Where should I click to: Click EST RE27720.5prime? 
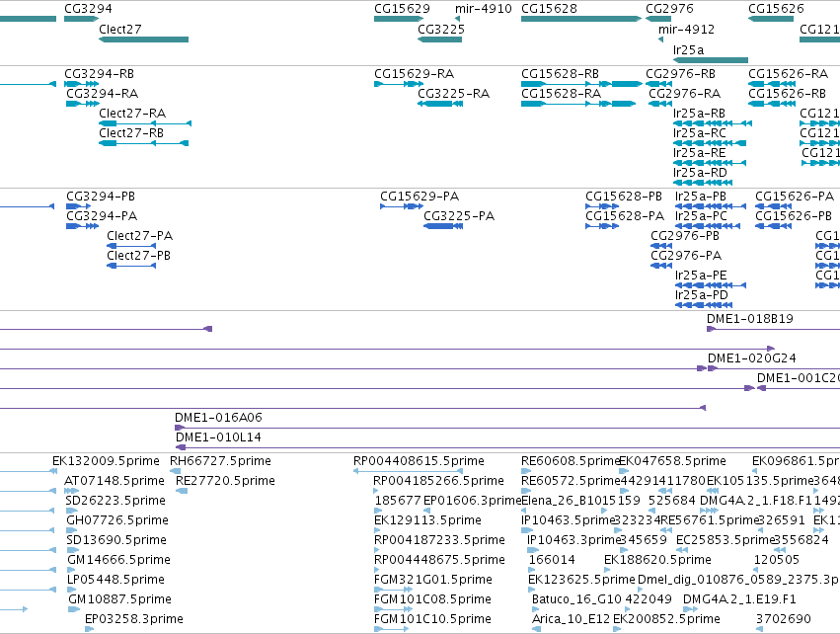[x=225, y=481]
